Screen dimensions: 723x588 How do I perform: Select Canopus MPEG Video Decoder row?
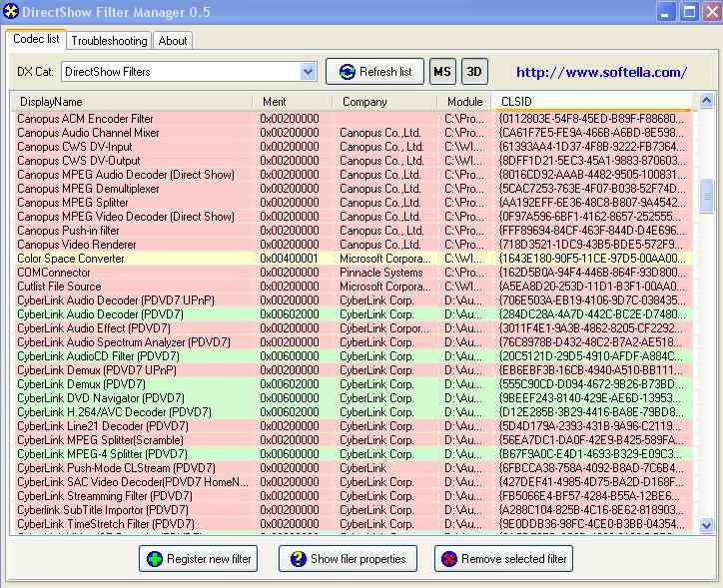[352, 217]
